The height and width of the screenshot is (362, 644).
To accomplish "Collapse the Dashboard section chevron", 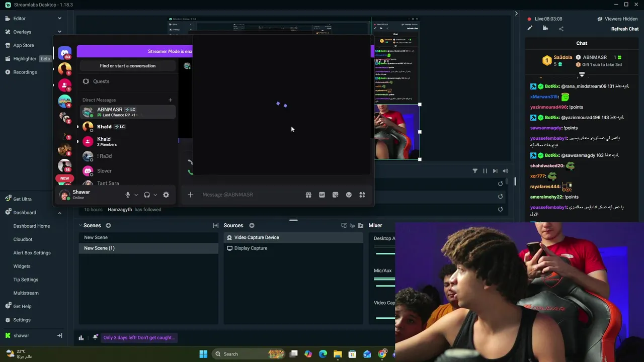I will (59, 213).
